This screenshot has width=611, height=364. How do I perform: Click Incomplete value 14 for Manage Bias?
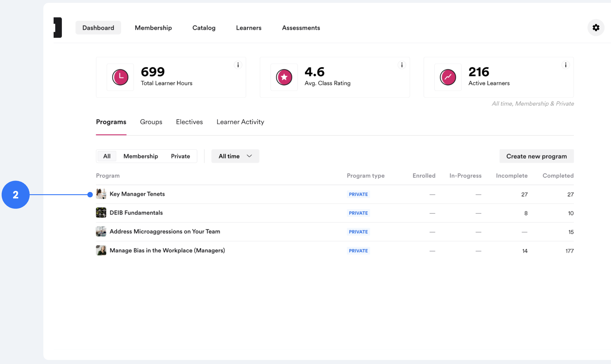[525, 251]
